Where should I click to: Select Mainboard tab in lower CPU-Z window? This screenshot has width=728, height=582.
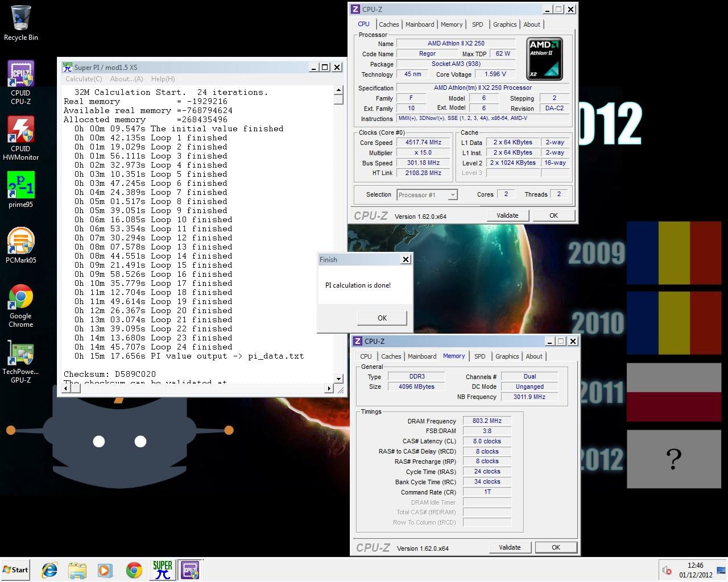coord(422,356)
